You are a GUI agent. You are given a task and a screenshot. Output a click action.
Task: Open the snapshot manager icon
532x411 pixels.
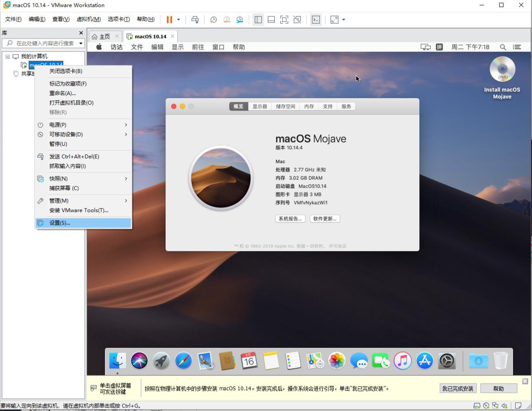click(x=240, y=20)
